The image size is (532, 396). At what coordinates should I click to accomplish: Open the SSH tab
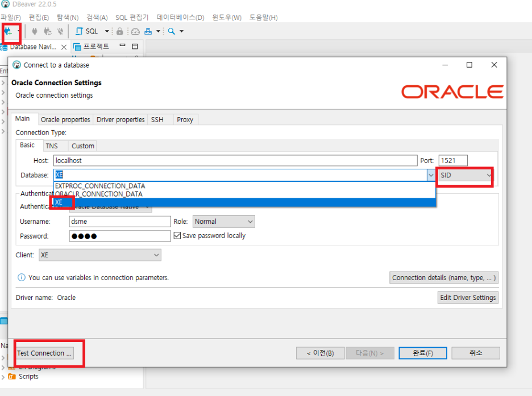tap(157, 120)
